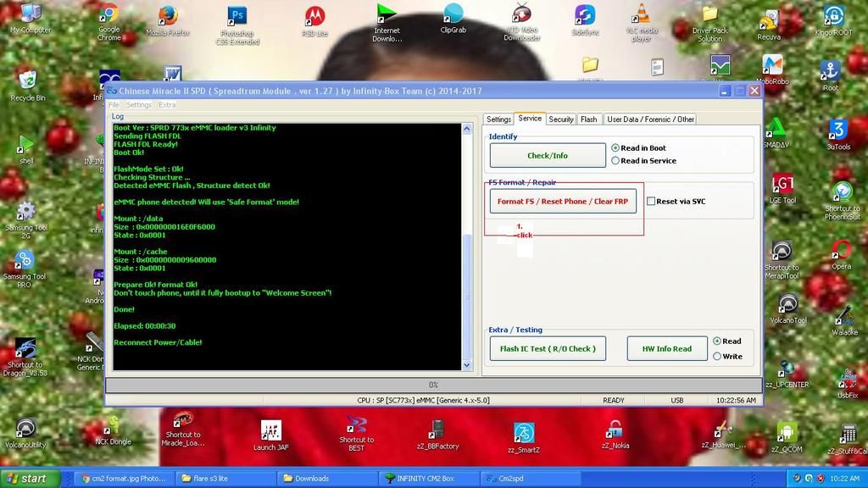868x488 pixels.
Task: Open the Kingo ROOT desktop icon
Action: (833, 16)
